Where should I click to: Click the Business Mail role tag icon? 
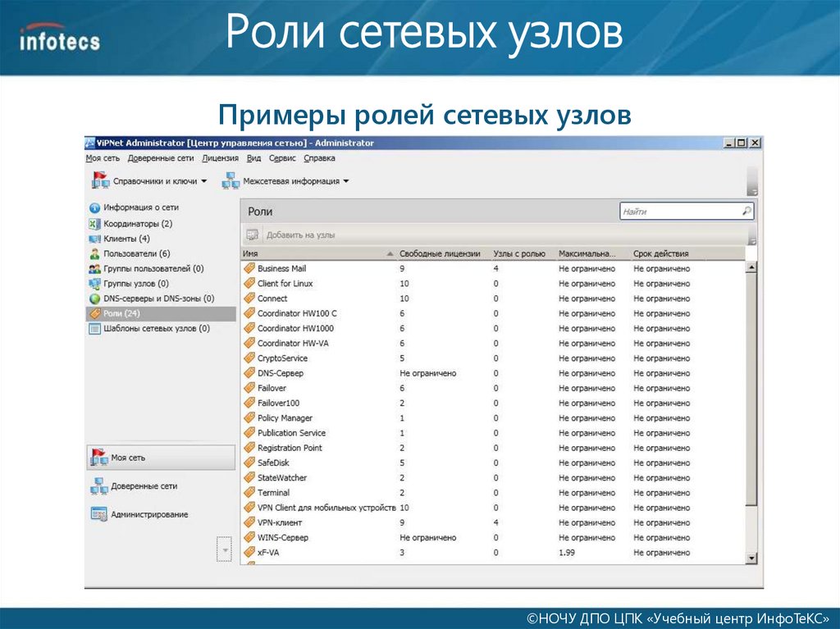tap(249, 268)
